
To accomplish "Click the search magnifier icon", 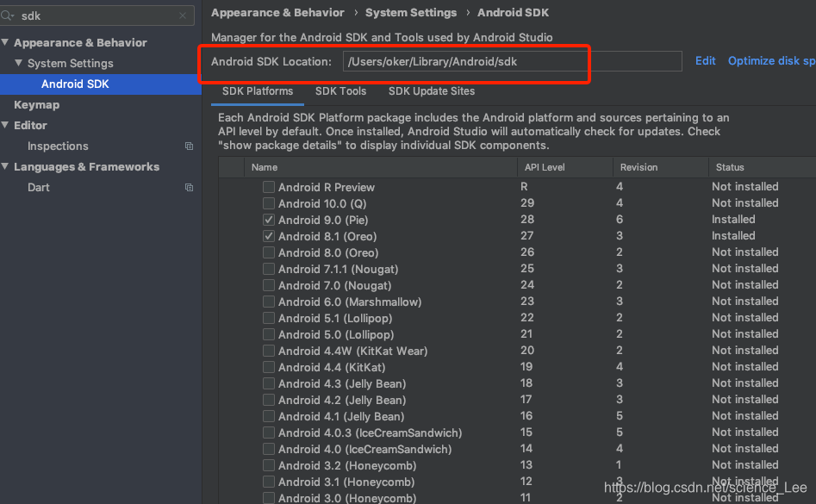I will point(7,16).
